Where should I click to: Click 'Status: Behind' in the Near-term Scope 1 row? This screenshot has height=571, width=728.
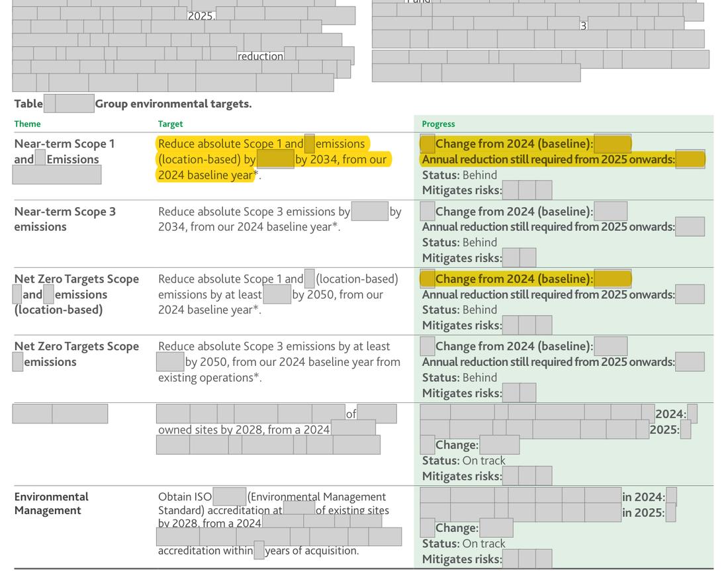click(459, 175)
